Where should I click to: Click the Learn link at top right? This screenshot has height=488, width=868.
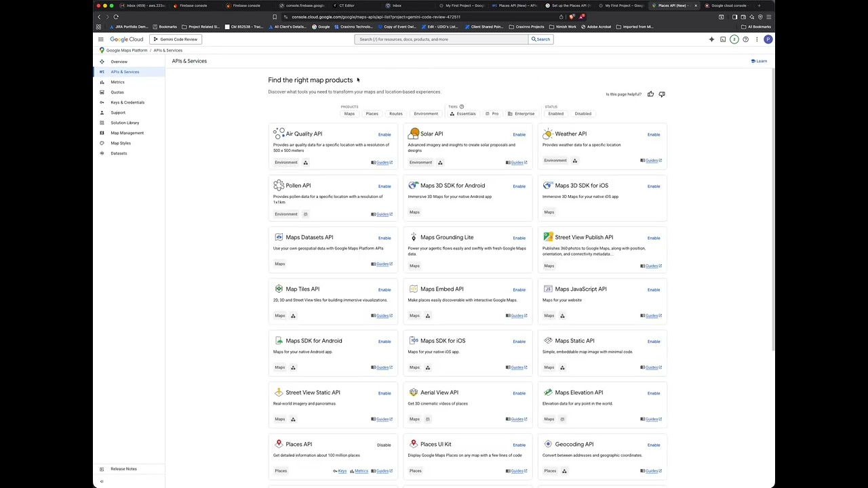pos(759,61)
